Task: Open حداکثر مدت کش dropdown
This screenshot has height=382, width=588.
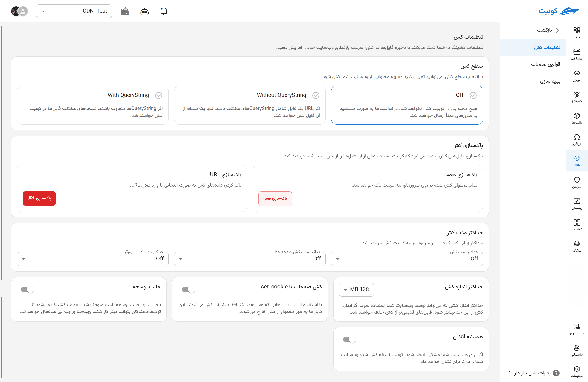Action: click(x=407, y=259)
